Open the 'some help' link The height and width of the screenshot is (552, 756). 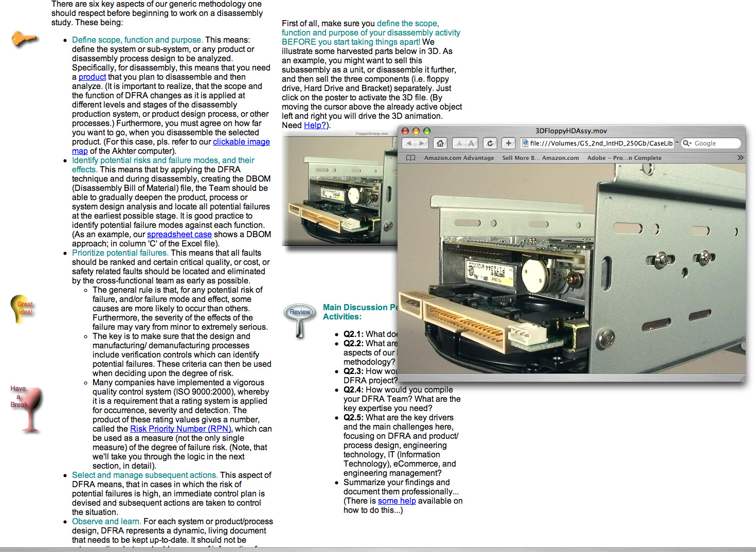click(x=397, y=501)
